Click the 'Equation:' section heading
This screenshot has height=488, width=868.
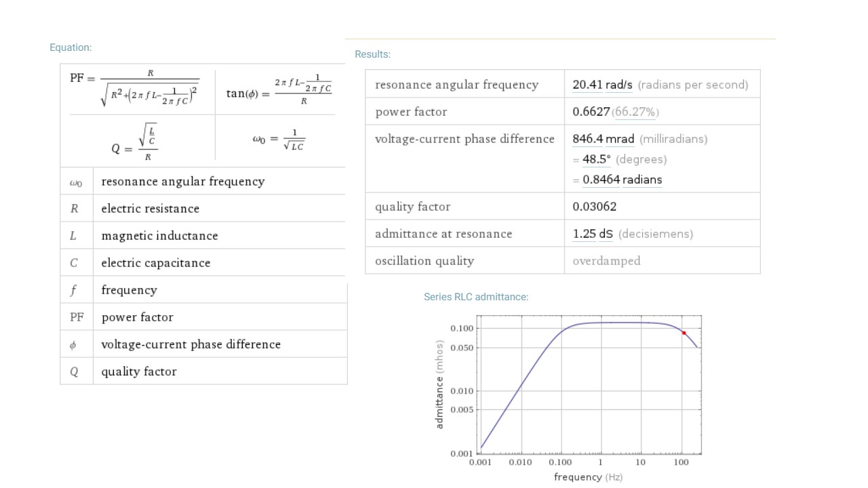click(x=71, y=47)
